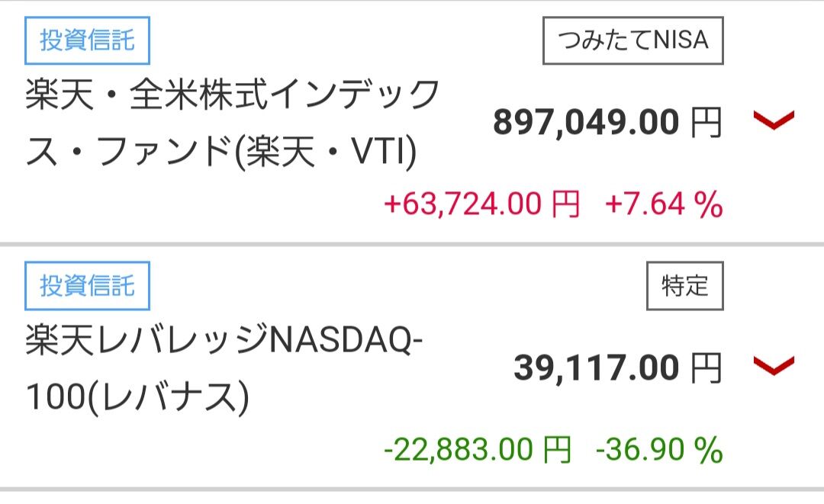Tap 投資信託 tag above 楽天・全米株式 fund
824x504 pixels.
(87, 40)
